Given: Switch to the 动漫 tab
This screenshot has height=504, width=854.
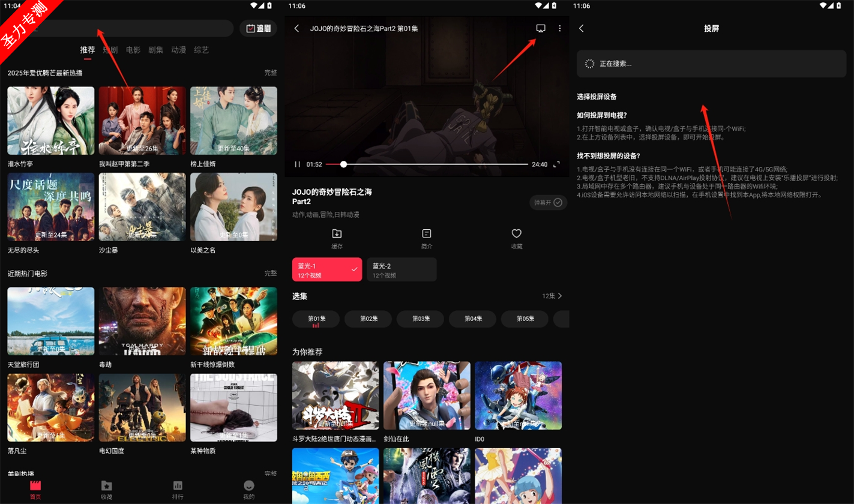Looking at the screenshot, I should (179, 50).
